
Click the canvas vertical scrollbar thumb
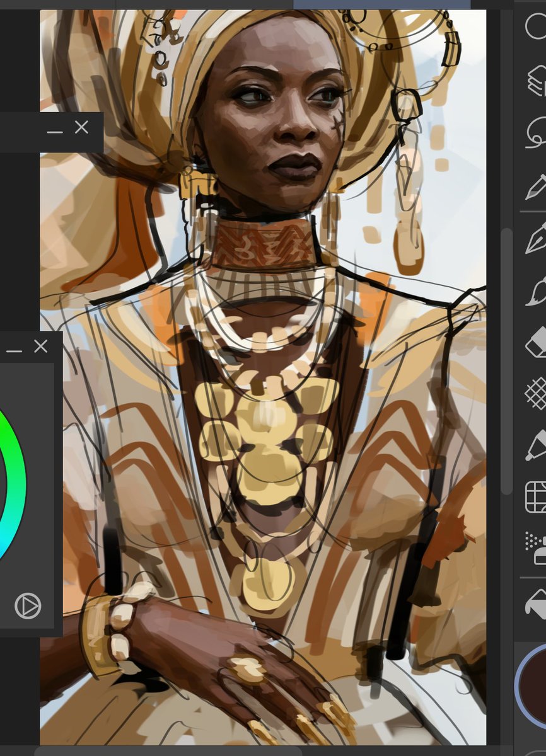(x=507, y=360)
